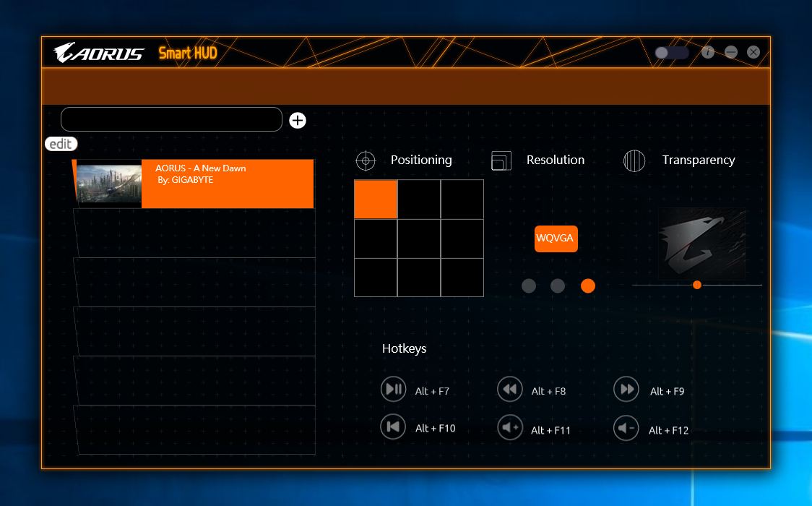The height and width of the screenshot is (506, 812).
Task: Add a video with the plus button
Action: point(297,120)
